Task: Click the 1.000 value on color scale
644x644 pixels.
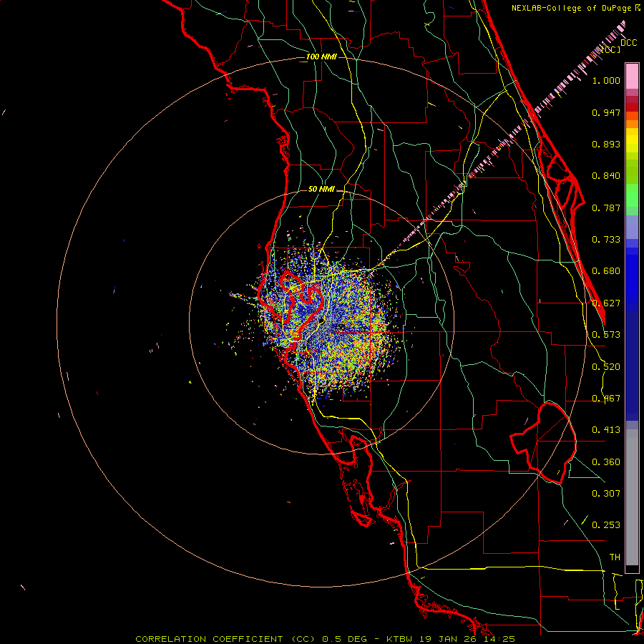Action: click(606, 80)
